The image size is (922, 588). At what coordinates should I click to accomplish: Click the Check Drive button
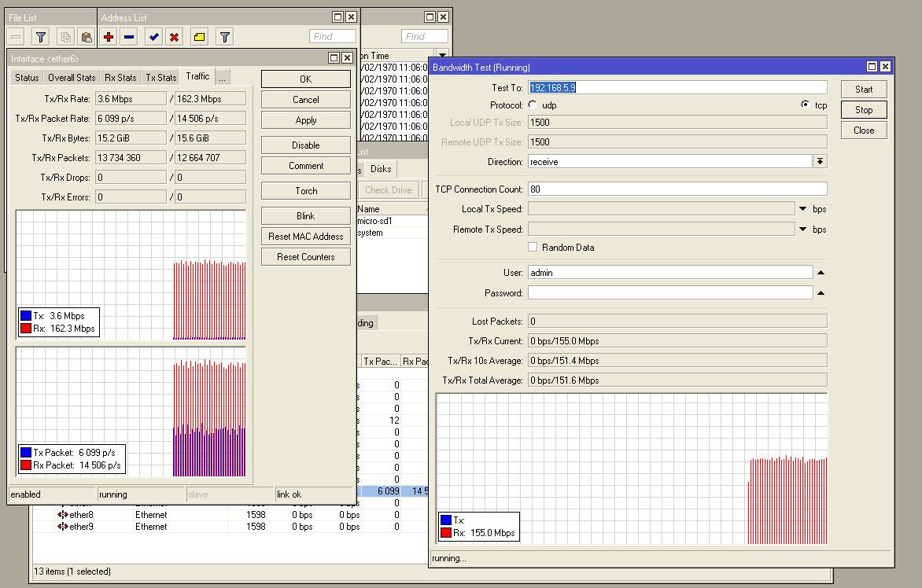[x=388, y=189]
